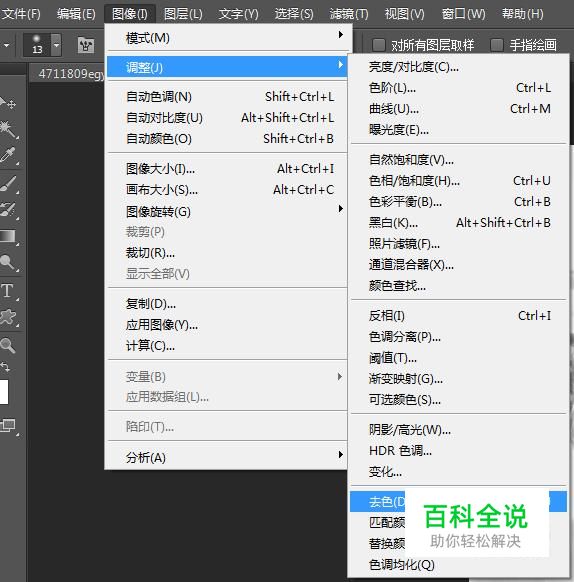Expand the 模式(M) submenu
The image size is (574, 582).
227,37
